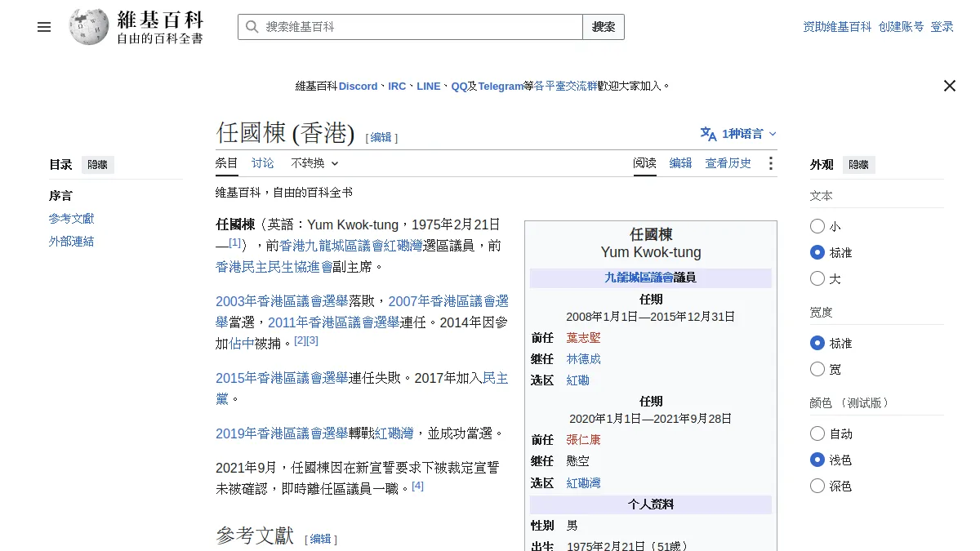Choose 深色 color mode
This screenshot has height=551, width=980.
coord(817,486)
